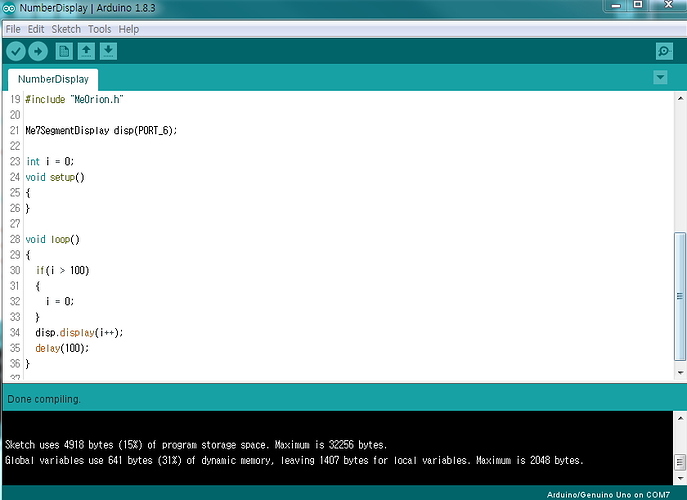This screenshot has width=687, height=500.
Task: Click the Save sketch down-arrow icon
Action: point(108,51)
